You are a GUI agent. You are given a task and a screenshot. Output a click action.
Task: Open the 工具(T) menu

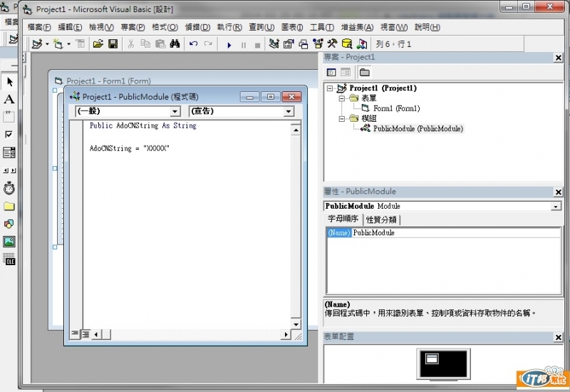pyautogui.click(x=322, y=27)
